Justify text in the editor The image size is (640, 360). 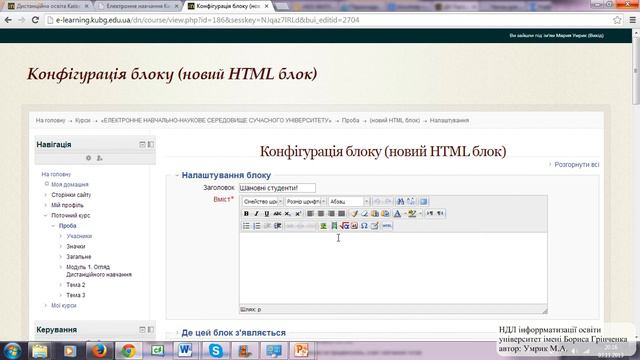[341, 213]
